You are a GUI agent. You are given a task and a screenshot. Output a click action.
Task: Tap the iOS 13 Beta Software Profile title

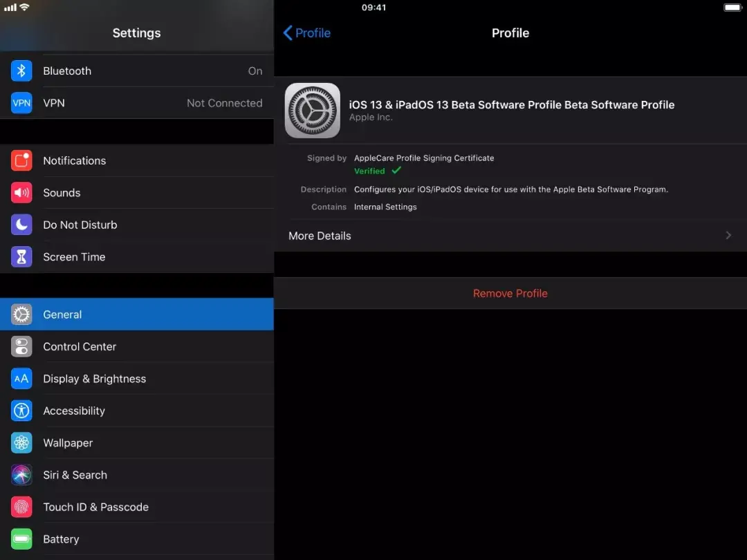click(x=512, y=105)
